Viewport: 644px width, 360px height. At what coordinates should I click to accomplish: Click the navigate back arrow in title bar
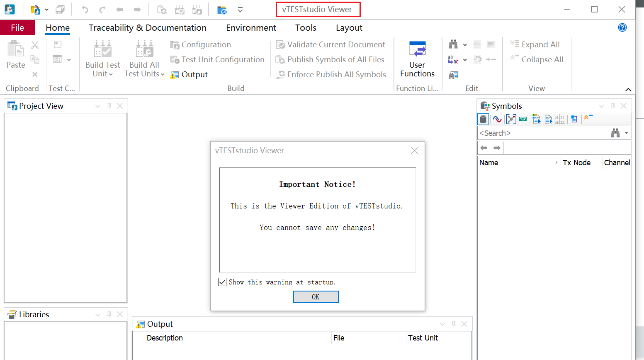point(120,10)
